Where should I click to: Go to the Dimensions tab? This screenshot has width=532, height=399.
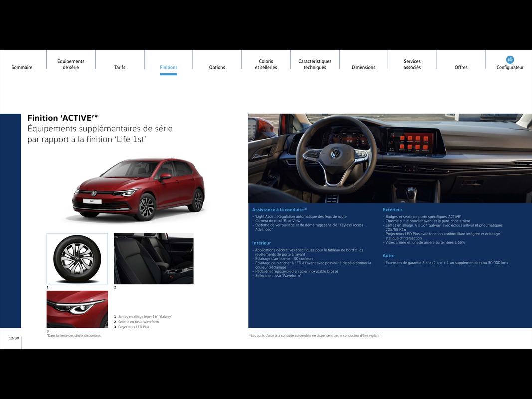(x=363, y=67)
